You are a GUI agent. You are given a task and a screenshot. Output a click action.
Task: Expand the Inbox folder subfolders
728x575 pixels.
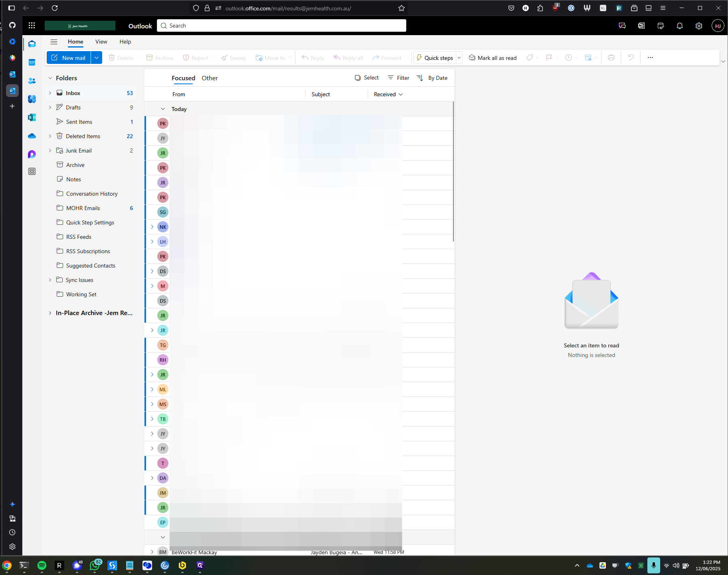pos(50,93)
